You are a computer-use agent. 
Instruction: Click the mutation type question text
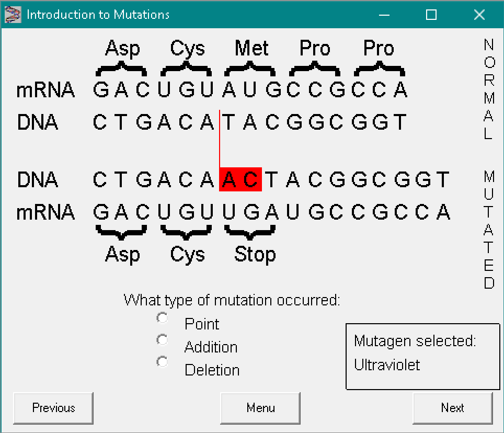[x=232, y=301]
